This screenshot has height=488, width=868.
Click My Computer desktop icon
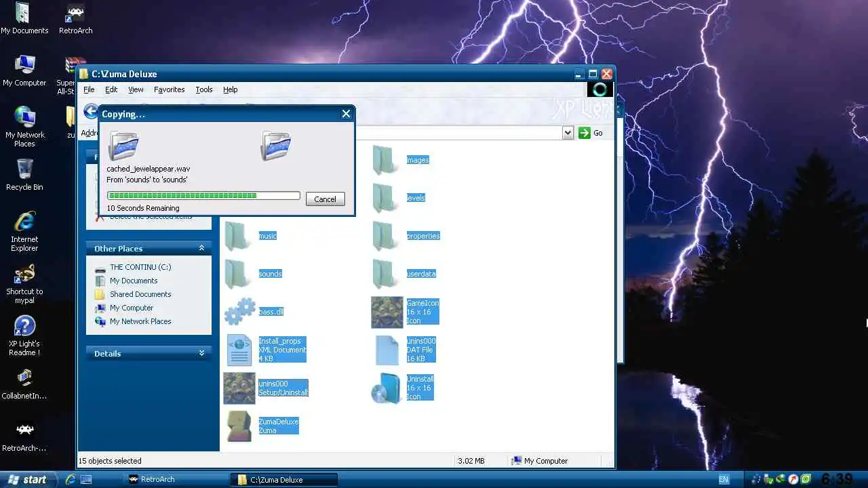tap(24, 70)
